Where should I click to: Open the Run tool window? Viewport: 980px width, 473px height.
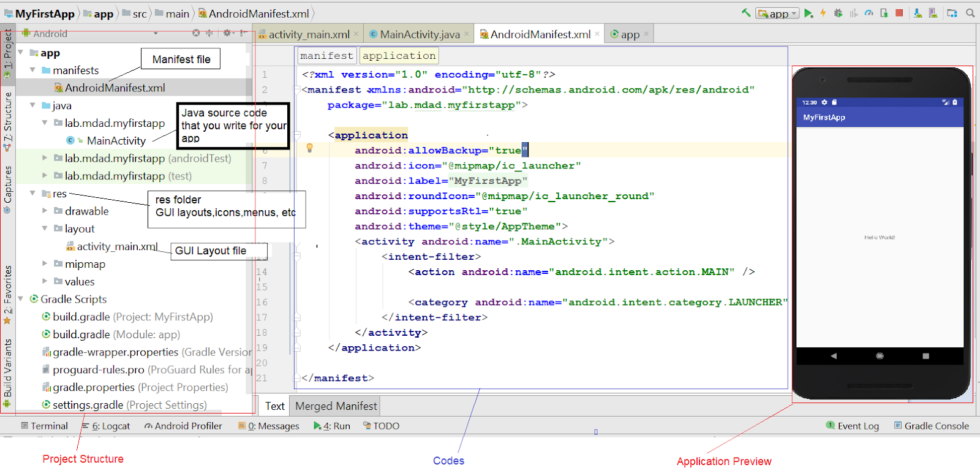tap(332, 426)
